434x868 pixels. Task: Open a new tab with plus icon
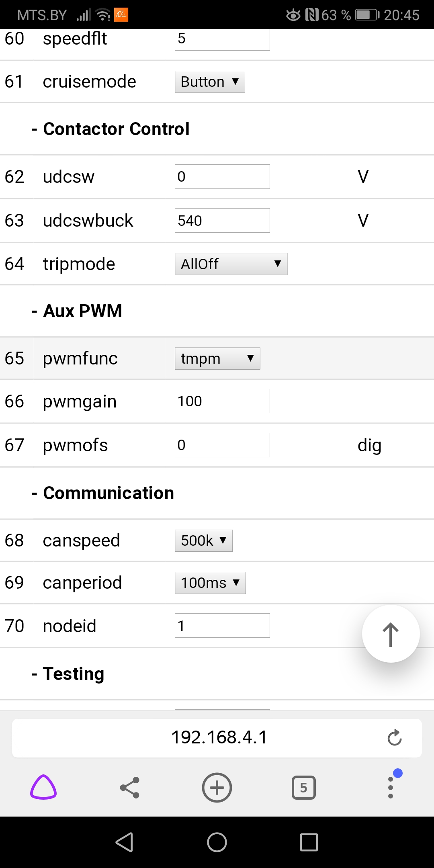[217, 787]
